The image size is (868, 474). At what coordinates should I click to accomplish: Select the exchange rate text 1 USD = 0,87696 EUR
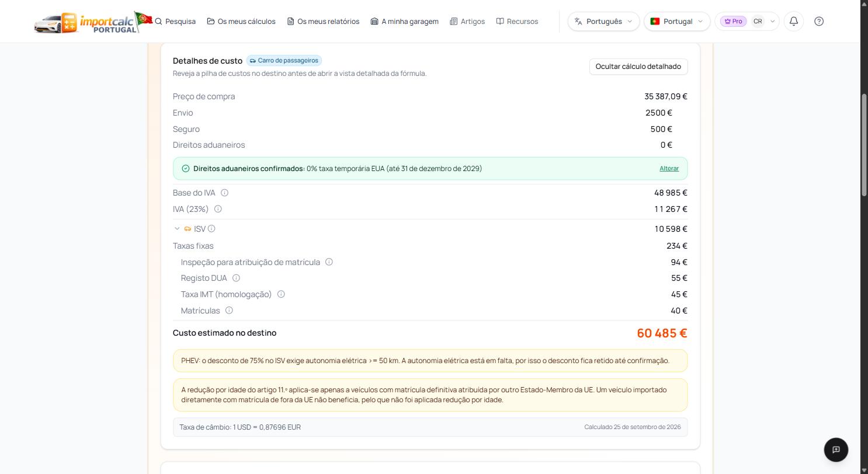click(x=267, y=427)
